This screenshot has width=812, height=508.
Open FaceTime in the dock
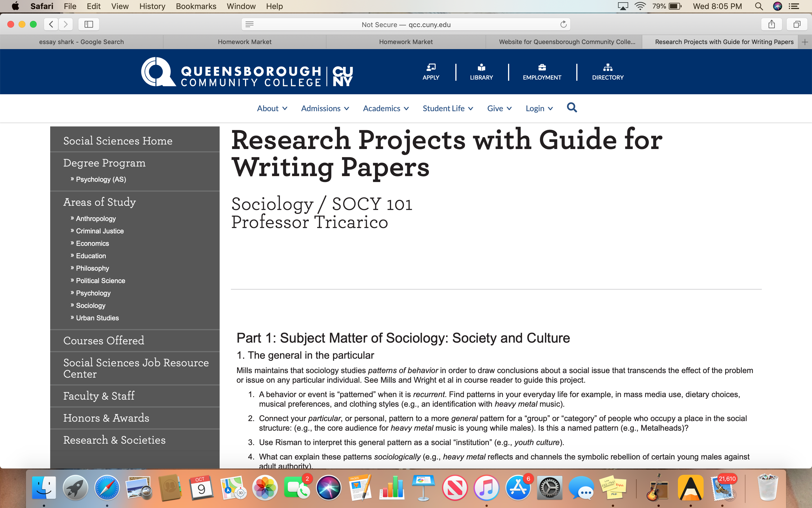(x=297, y=487)
